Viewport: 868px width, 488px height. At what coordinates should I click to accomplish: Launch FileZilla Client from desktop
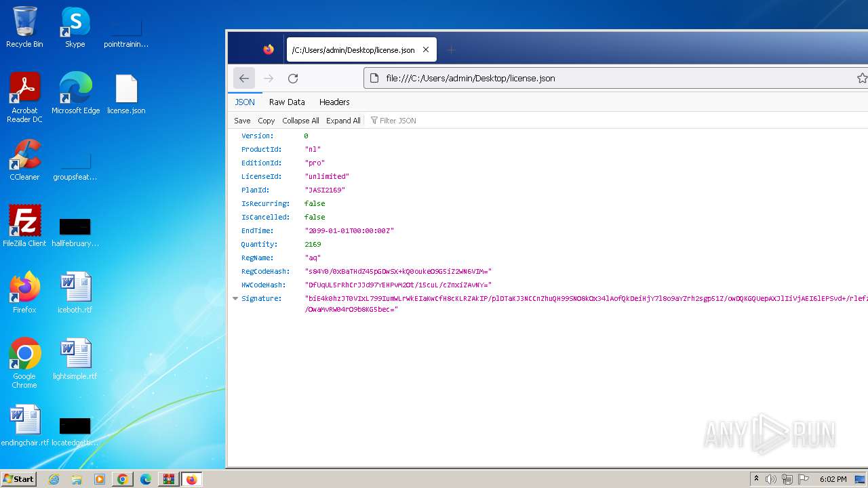pos(24,226)
